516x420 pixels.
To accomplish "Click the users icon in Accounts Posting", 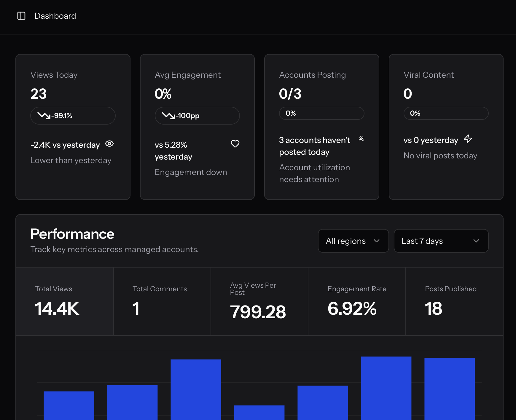I will click(361, 139).
